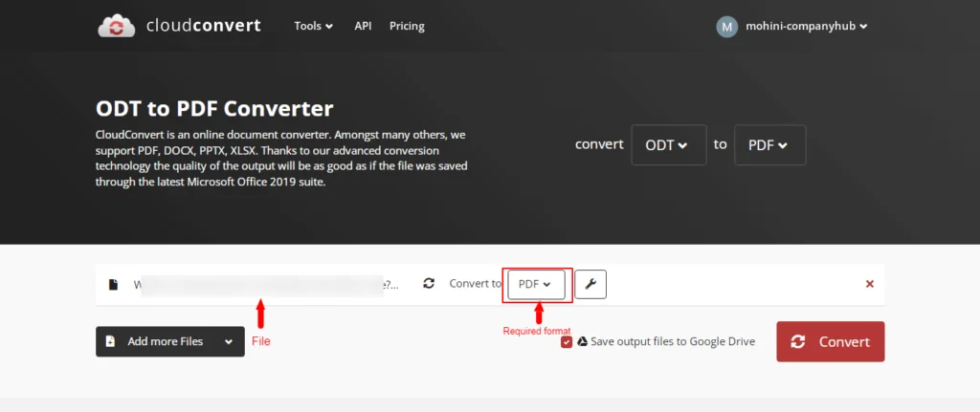Click the document icon beside the uploaded file

pos(113,284)
